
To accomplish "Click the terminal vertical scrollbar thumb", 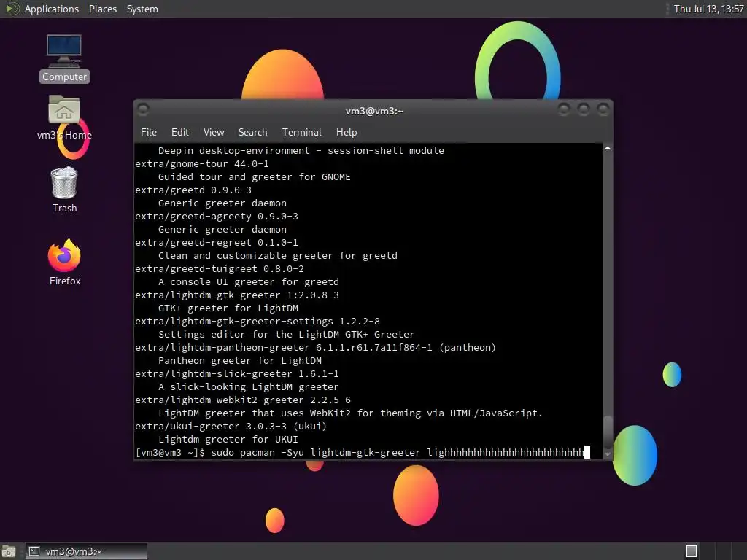I will (608, 432).
